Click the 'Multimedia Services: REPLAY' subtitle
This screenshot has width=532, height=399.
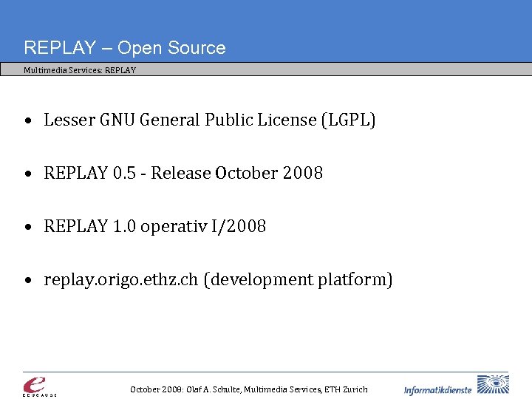coord(80,70)
